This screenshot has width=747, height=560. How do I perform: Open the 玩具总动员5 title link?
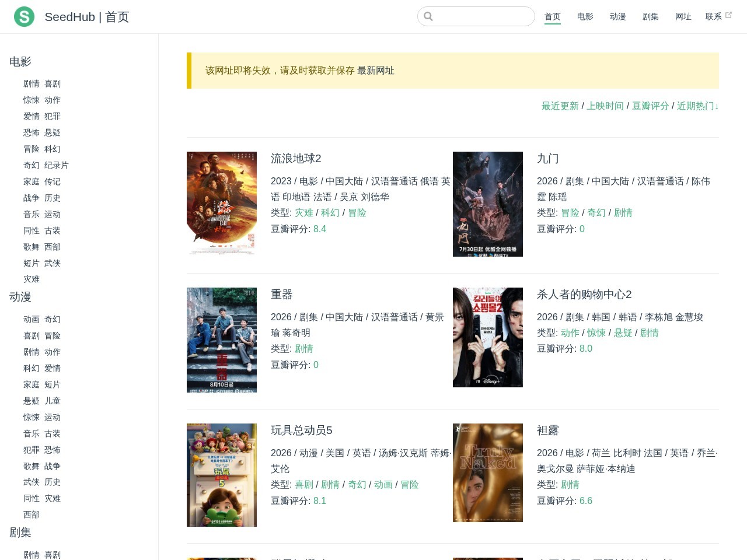click(302, 430)
